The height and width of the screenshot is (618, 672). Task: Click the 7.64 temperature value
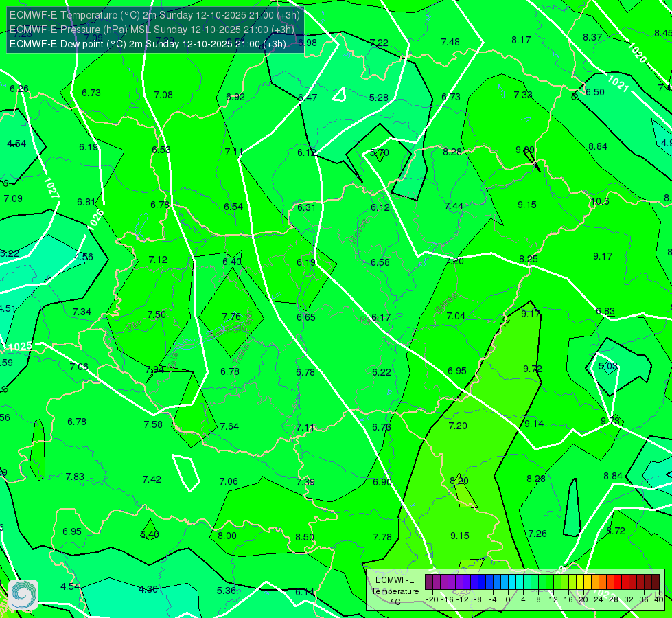click(229, 426)
